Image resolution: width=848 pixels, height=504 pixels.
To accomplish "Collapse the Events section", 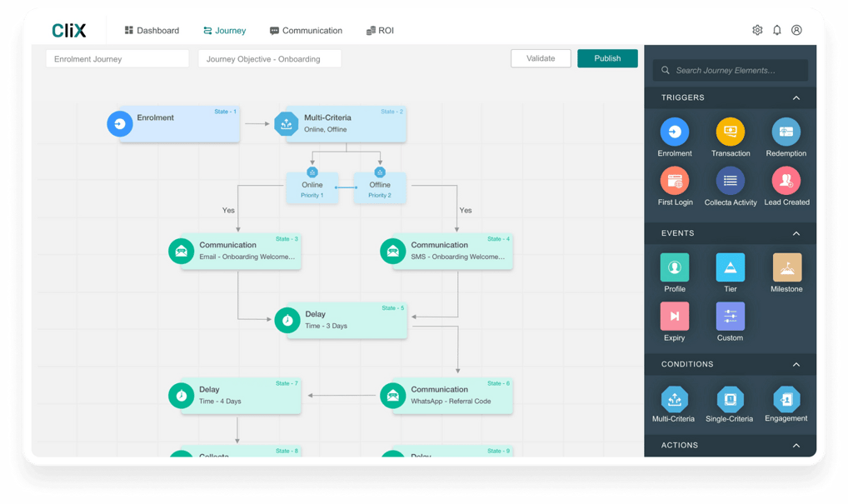I will click(796, 233).
